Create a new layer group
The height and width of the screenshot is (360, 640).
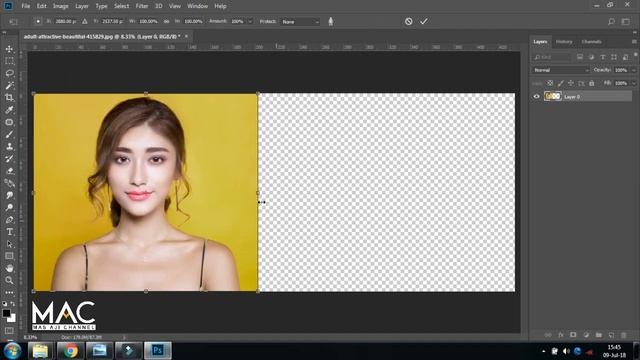click(x=599, y=335)
